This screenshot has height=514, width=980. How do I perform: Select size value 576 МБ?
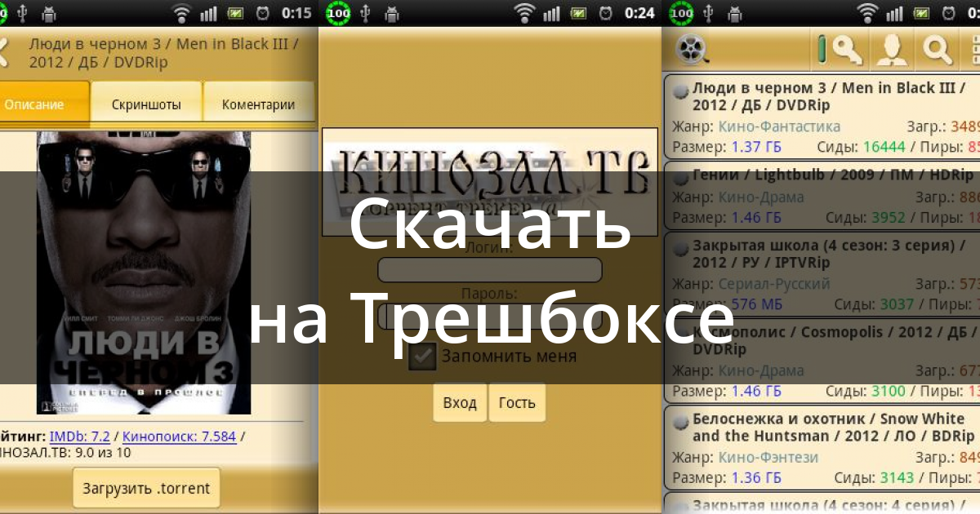[x=756, y=305]
